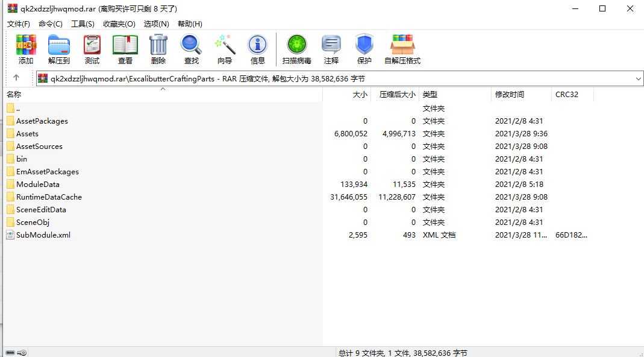Click the drive icon in status bar
Screen dimensions: 644x357
point(10,352)
